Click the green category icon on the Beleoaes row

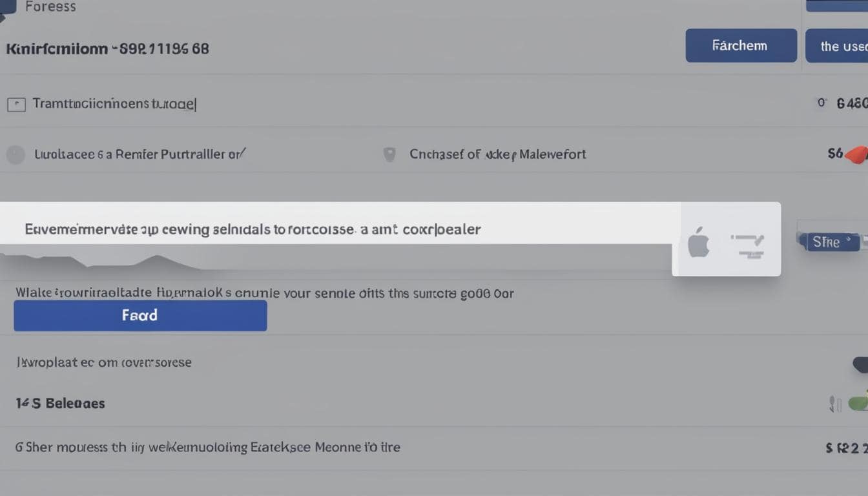pos(860,402)
